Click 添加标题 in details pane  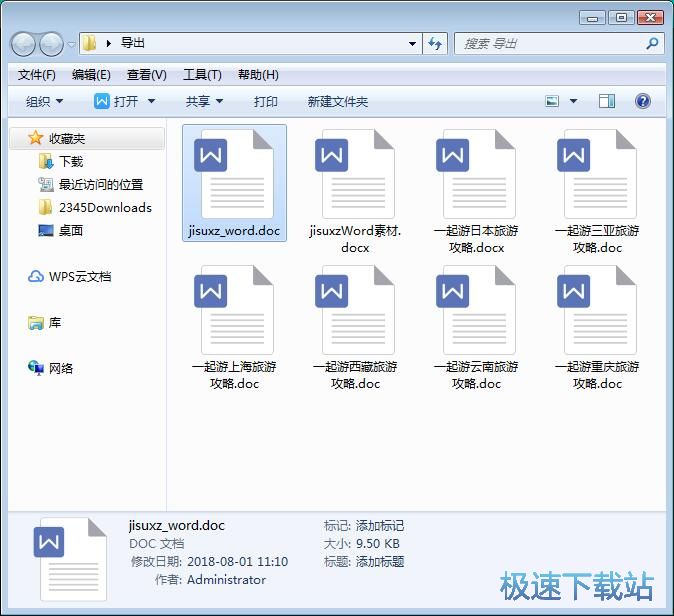coord(380,561)
